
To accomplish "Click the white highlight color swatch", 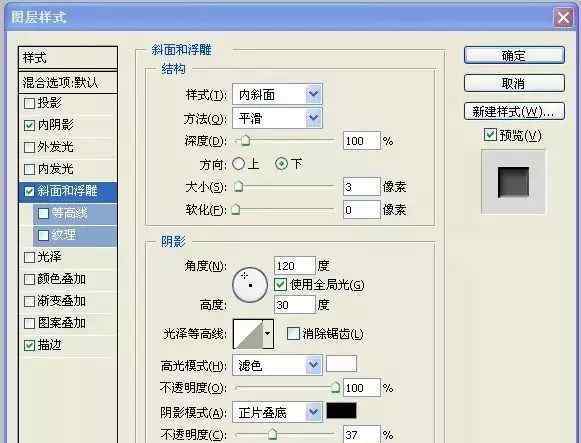I will [341, 364].
